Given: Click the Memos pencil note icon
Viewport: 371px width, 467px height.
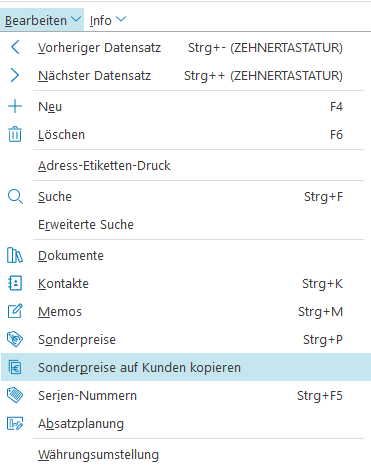Looking at the screenshot, I should point(15,311).
